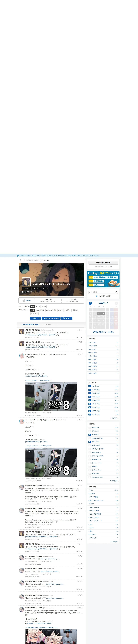Set tweet order to 通常
This screenshot has width=138, height=644.
coord(33,307)
